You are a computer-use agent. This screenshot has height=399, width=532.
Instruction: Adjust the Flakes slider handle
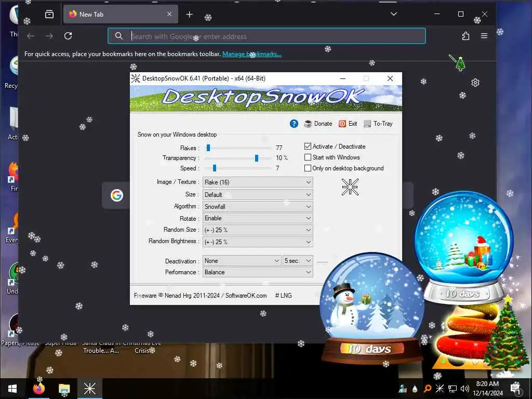[208, 148]
